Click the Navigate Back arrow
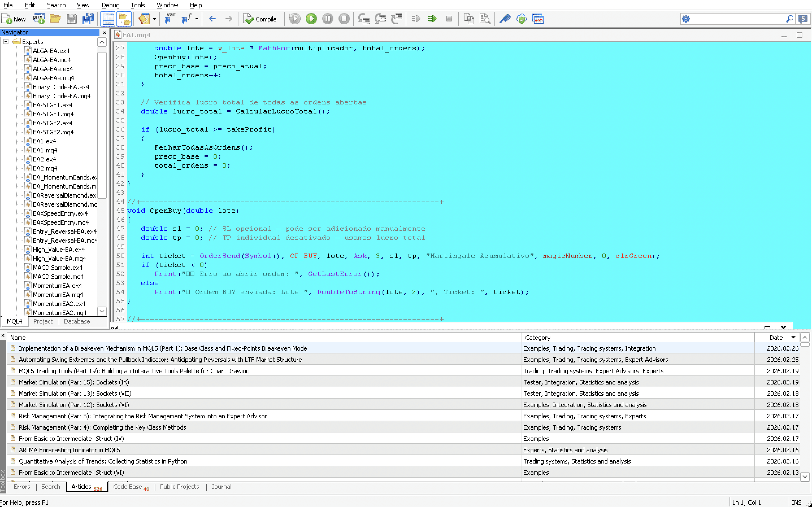 (212, 19)
